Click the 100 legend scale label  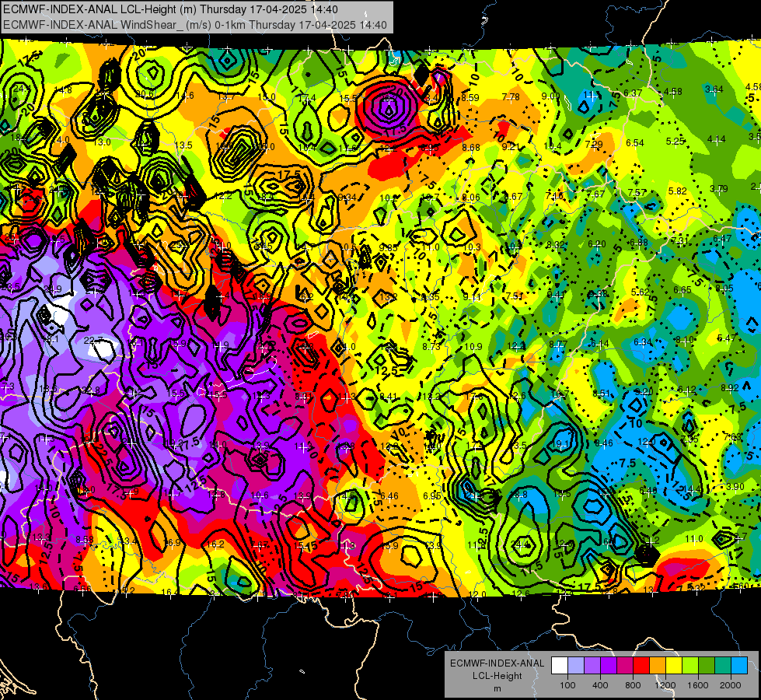(x=567, y=685)
